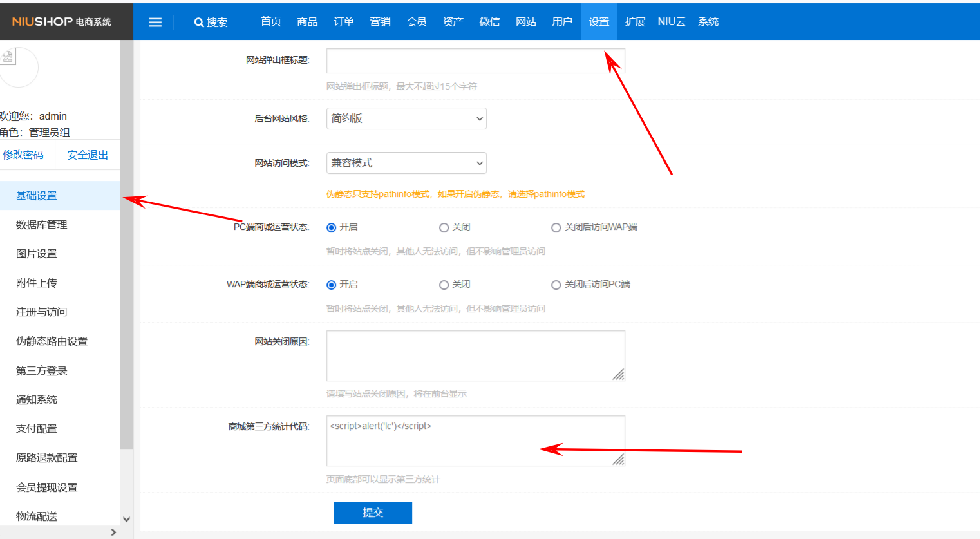Click the 提交 submit button
Image resolution: width=980 pixels, height=539 pixels.
(x=373, y=513)
